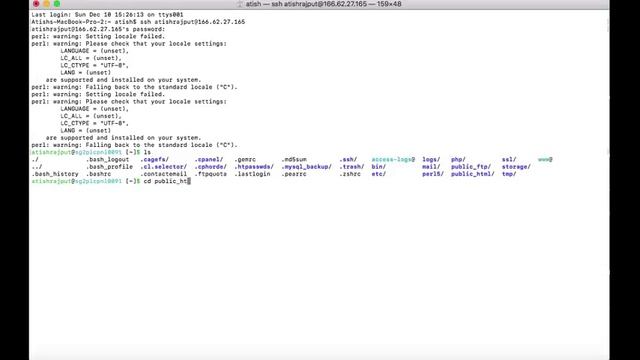This screenshot has width=640, height=360.
Task: Click the password prompt line
Action: point(98,29)
